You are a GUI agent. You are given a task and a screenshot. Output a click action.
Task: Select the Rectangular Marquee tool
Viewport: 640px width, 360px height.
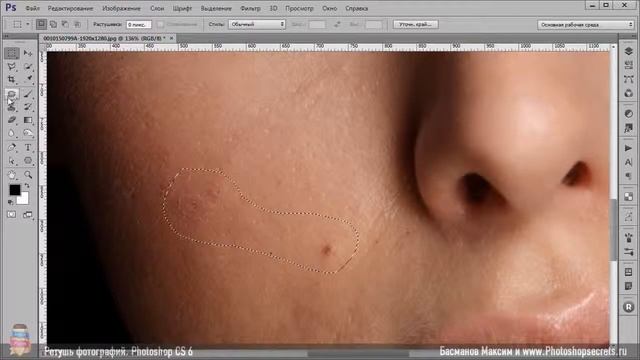click(x=12, y=53)
